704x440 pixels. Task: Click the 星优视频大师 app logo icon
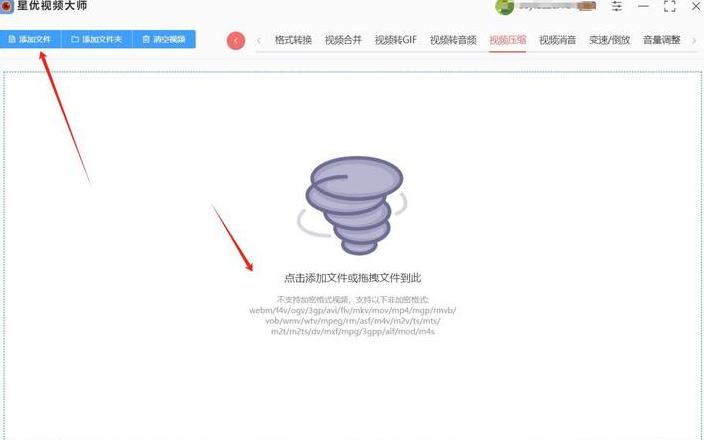point(6,7)
